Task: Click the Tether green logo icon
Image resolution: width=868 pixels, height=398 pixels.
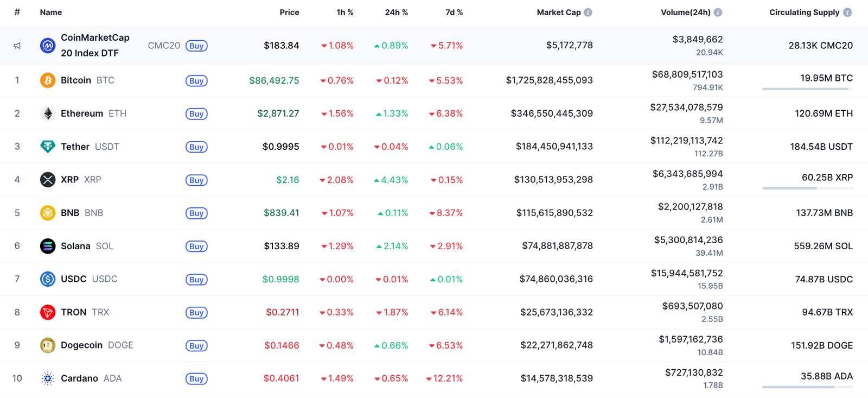Action: [48, 147]
